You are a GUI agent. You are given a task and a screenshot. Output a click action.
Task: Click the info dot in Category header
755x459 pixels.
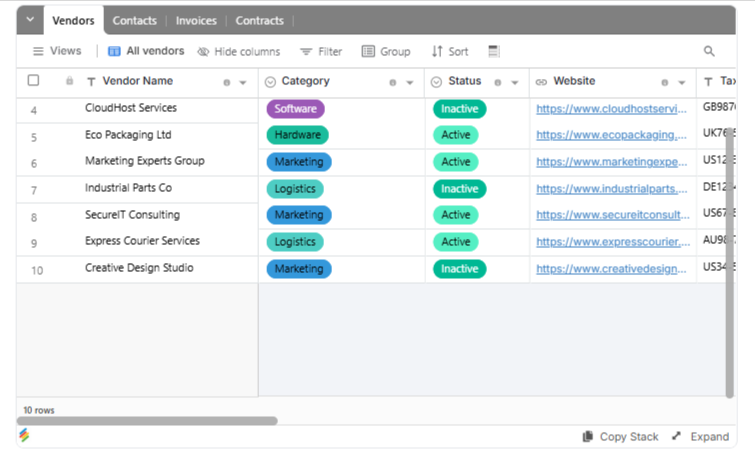(x=392, y=83)
